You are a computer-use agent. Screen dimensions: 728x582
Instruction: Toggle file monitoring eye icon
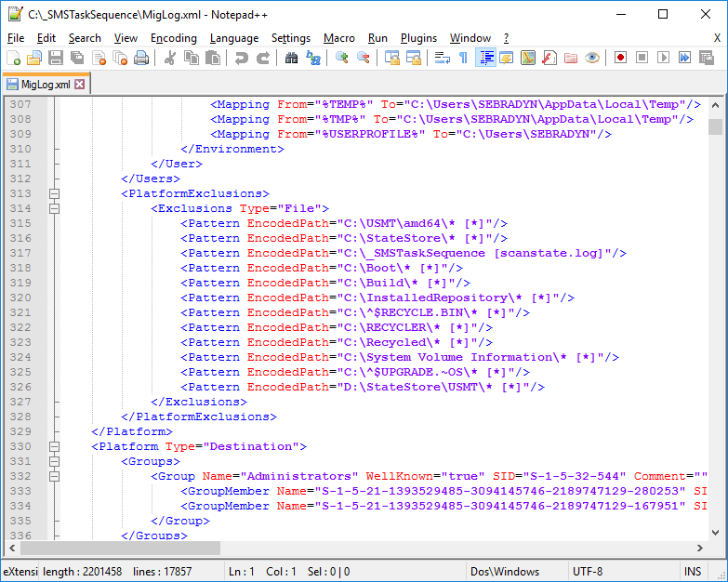(592, 58)
